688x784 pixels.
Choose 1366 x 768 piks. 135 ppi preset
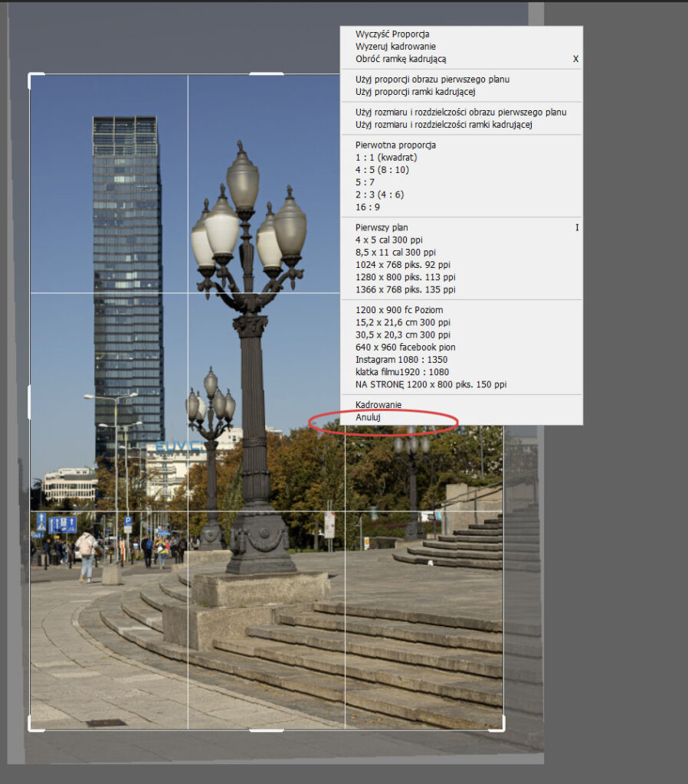(405, 289)
